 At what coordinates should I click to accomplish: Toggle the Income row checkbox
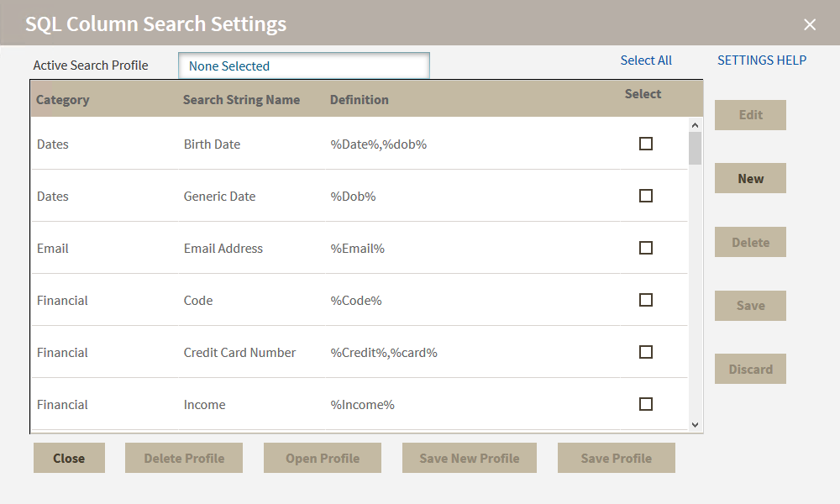646,404
